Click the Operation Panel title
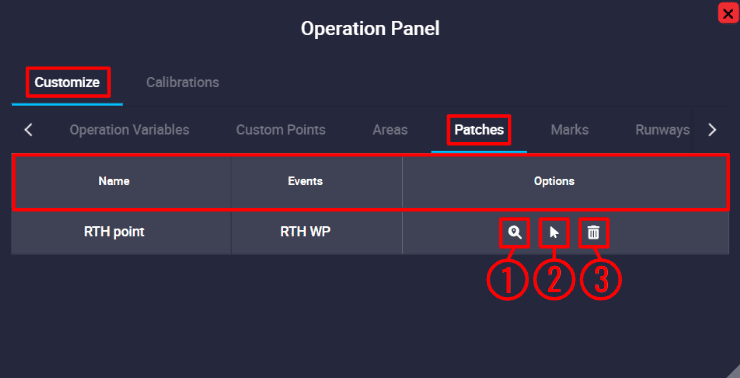 pos(370,29)
